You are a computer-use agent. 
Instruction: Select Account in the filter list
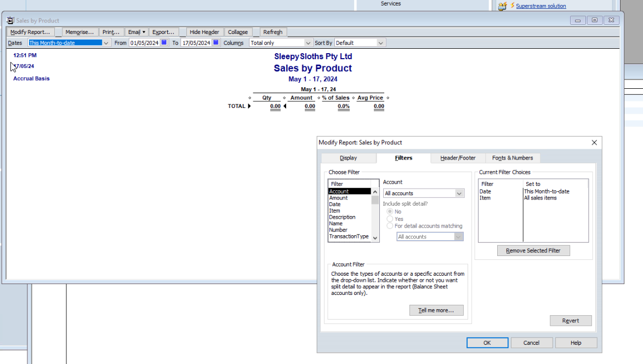349,191
